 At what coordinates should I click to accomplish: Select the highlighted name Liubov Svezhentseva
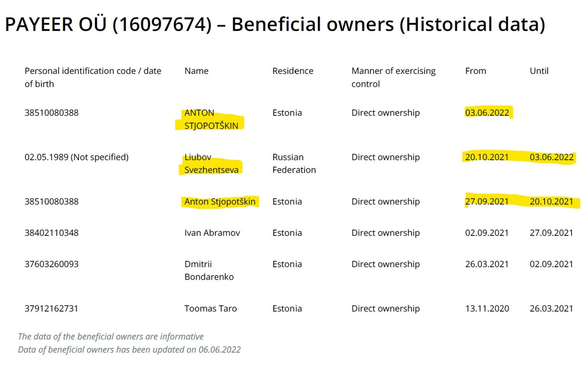coord(211,163)
